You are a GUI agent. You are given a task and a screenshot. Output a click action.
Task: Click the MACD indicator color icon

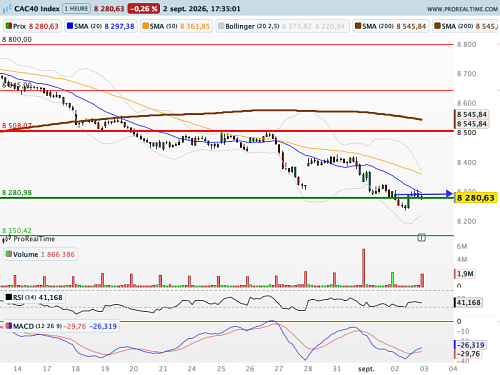click(9, 326)
